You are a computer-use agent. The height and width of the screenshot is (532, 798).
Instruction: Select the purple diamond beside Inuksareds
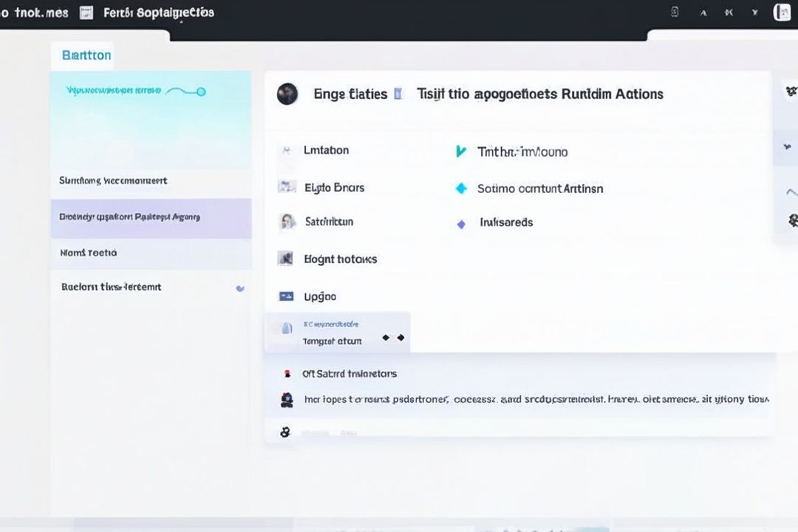coord(462,223)
